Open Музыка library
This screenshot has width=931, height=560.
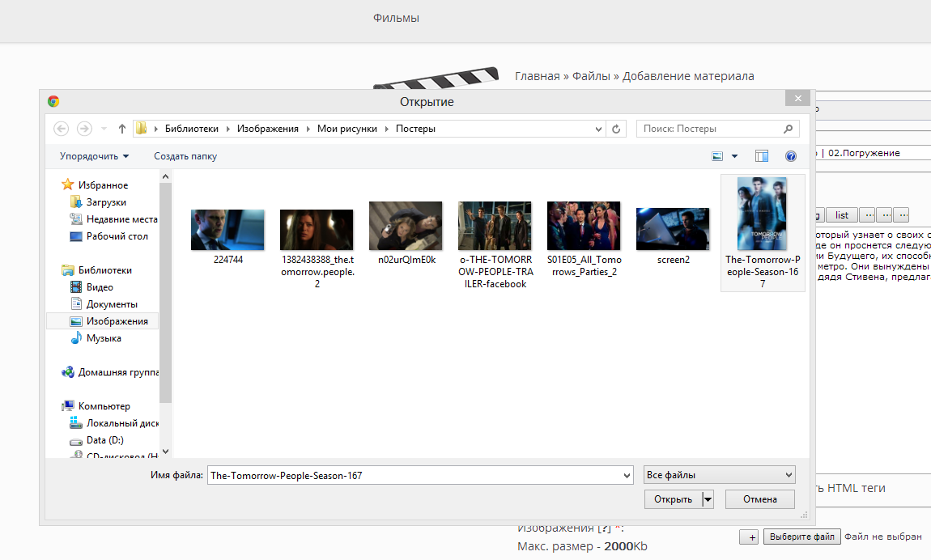coord(104,338)
